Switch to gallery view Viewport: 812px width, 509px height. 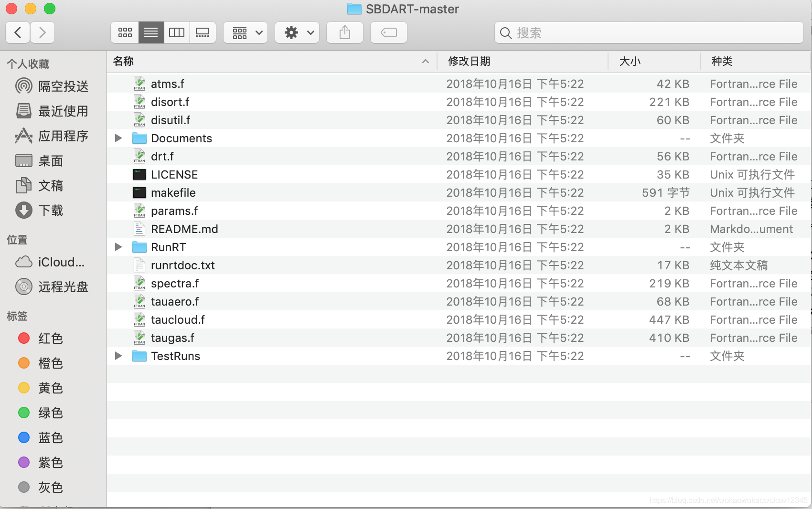pyautogui.click(x=203, y=32)
